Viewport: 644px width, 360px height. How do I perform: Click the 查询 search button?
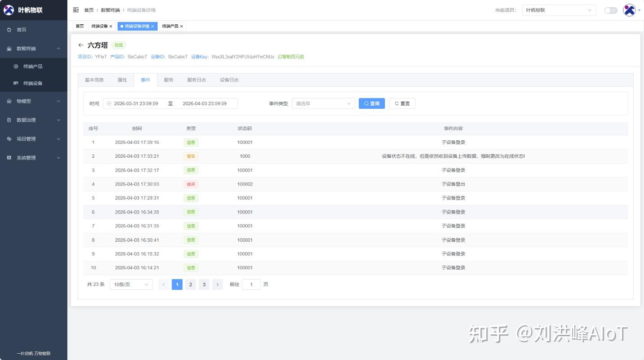point(372,104)
